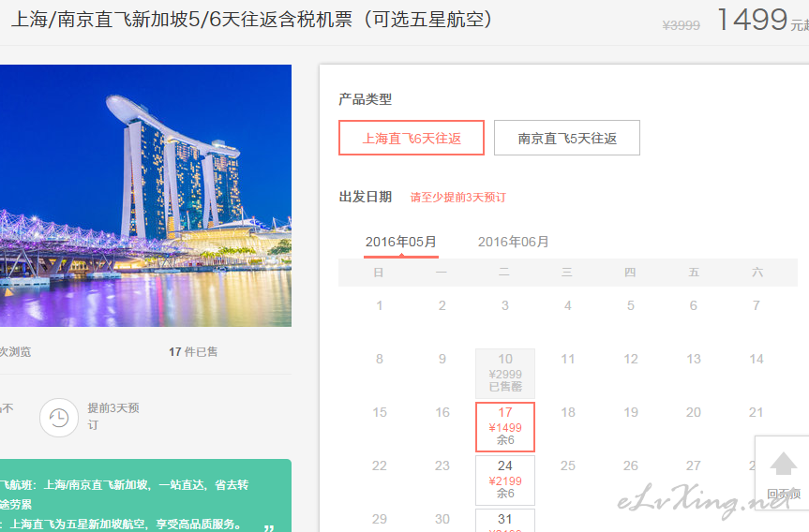Click the 出发日期 label
Image resolution: width=809 pixels, height=532 pixels.
(366, 197)
